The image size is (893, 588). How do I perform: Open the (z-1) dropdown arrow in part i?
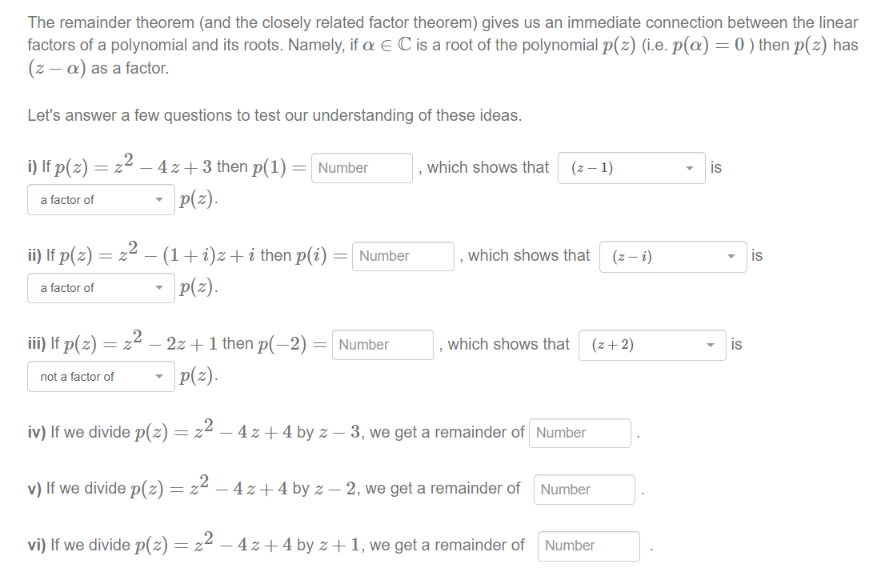coord(689,168)
